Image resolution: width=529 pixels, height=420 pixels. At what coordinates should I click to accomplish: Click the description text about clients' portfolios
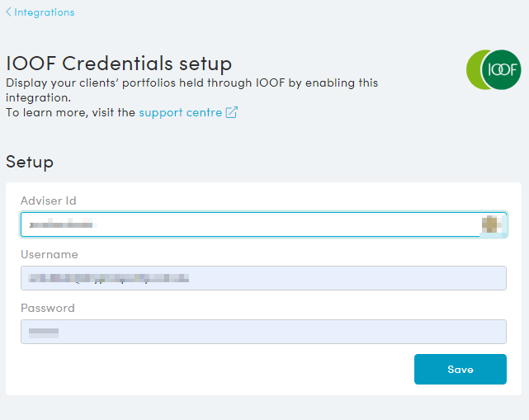click(x=192, y=90)
